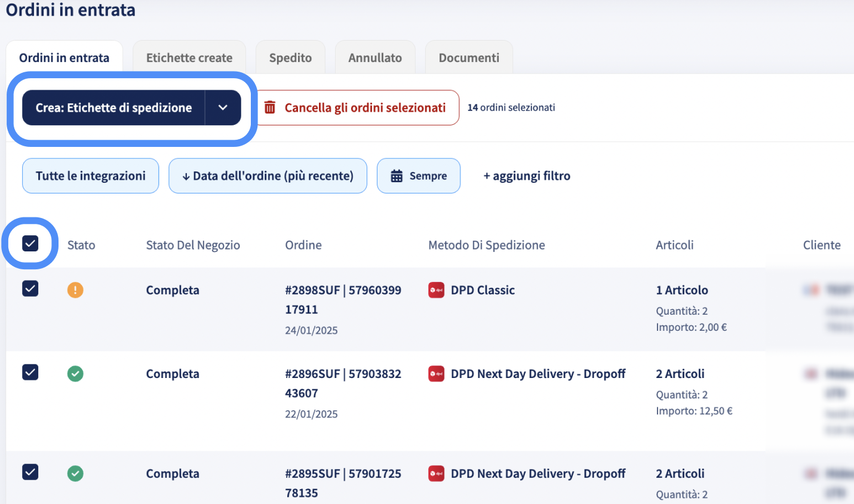Click the DPD logo in the #2895SUF row
Viewport: 854px width, 504px height.
437,474
